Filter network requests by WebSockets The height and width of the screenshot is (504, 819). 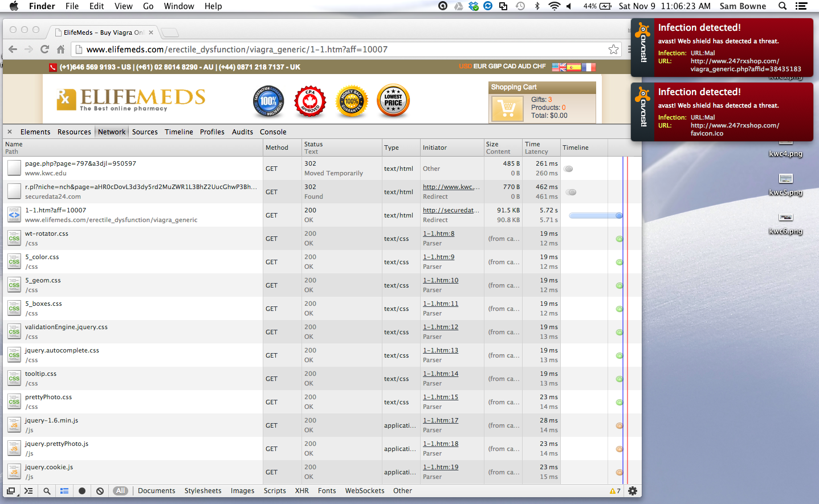point(365,491)
